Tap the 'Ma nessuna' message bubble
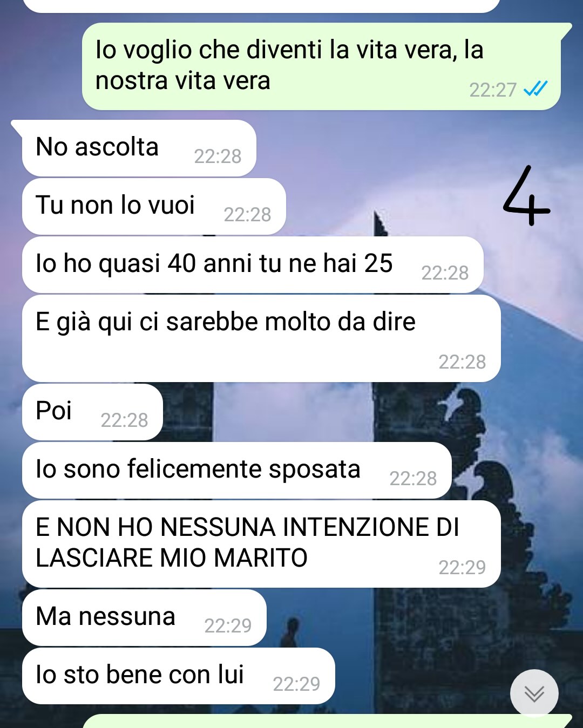This screenshot has width=583, height=728. pos(144,617)
